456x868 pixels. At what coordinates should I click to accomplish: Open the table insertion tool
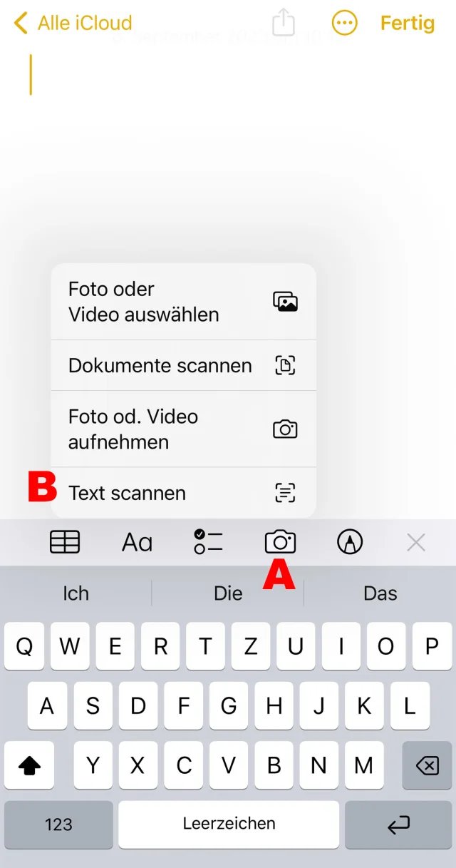click(65, 543)
